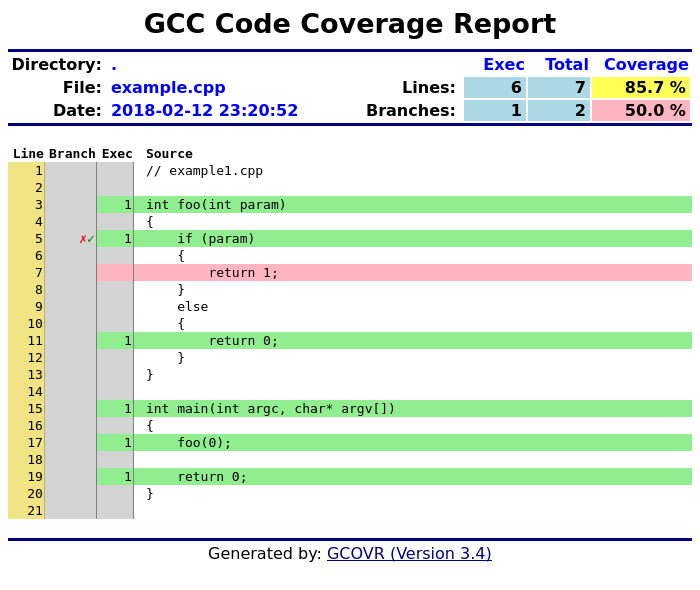Click the 'Directory:' label
This screenshot has height=590, width=700.
click(57, 65)
